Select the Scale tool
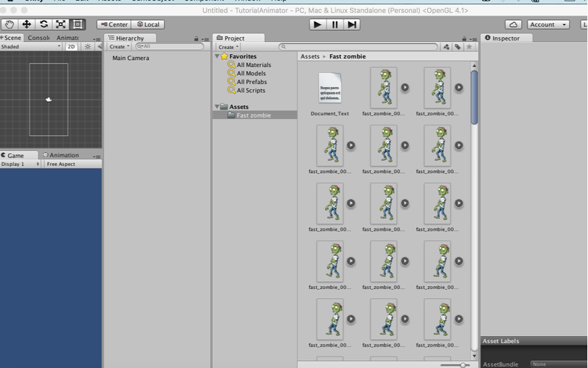This screenshot has height=368, width=588. coord(61,25)
